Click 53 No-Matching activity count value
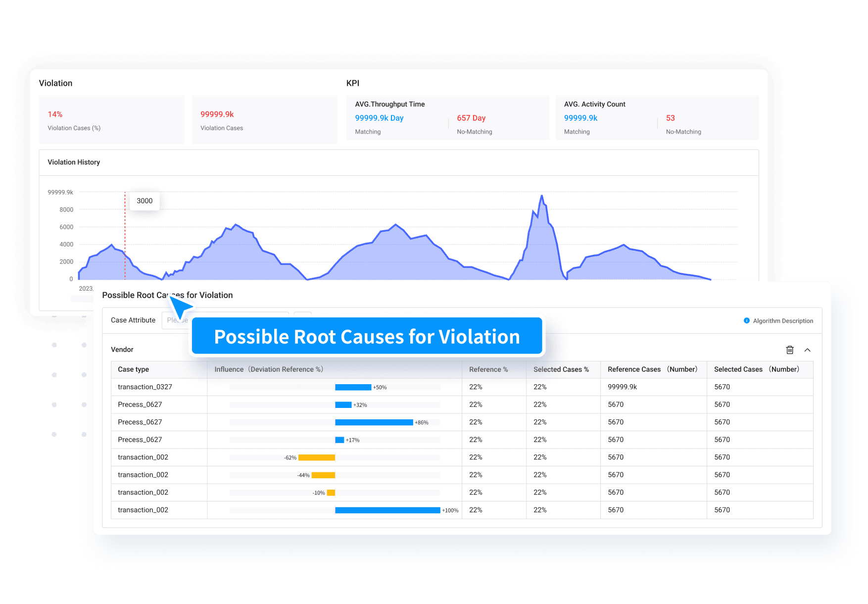The width and height of the screenshot is (868, 604). (671, 118)
